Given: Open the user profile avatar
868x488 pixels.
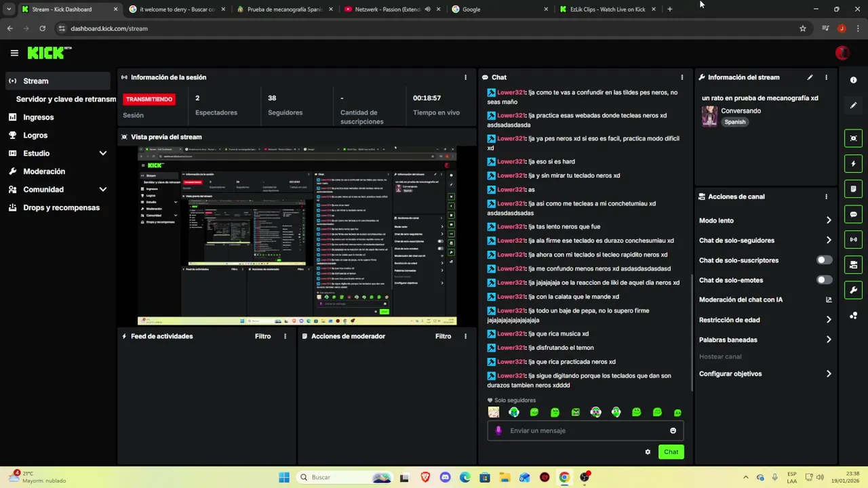Looking at the screenshot, I should click(842, 53).
